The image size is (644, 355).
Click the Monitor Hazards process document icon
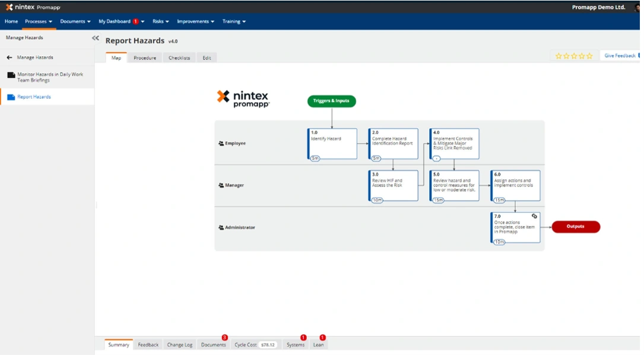11,75
